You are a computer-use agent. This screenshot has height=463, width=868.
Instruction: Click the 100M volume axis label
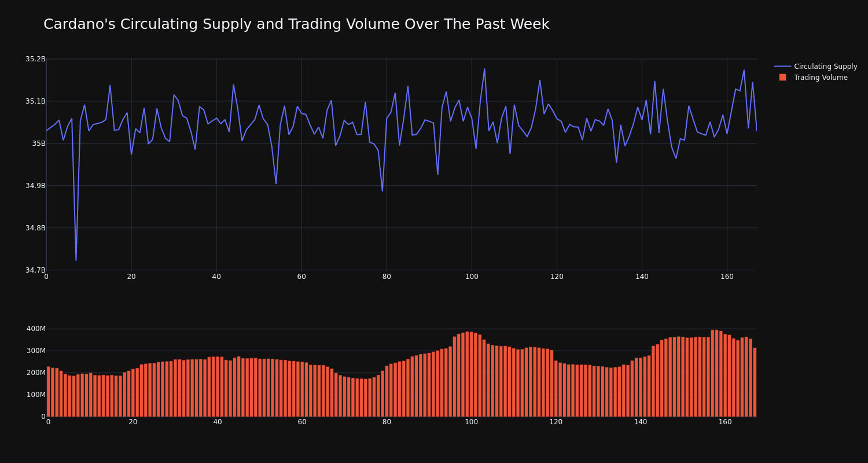tap(35, 395)
